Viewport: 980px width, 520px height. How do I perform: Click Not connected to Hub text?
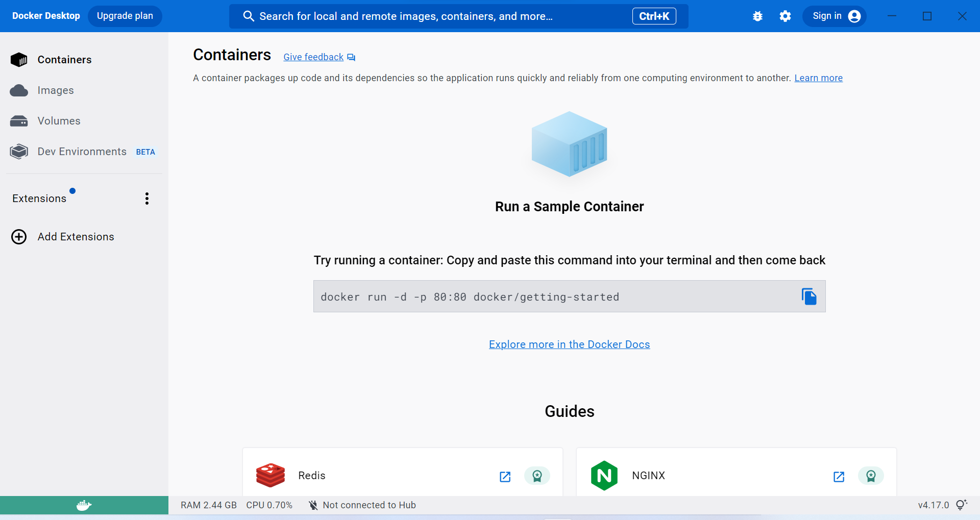(x=369, y=505)
